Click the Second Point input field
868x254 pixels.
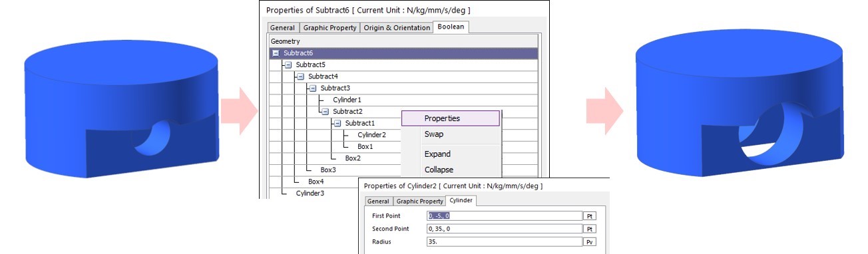(x=505, y=229)
